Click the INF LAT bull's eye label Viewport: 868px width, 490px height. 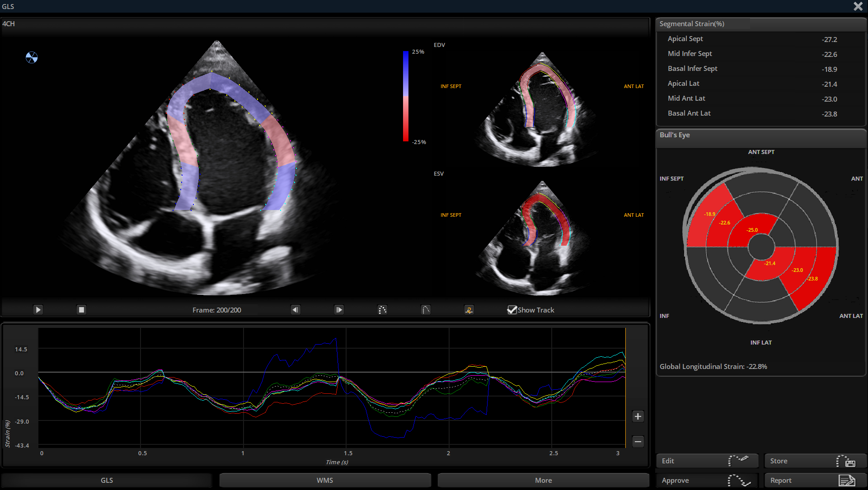(x=761, y=343)
